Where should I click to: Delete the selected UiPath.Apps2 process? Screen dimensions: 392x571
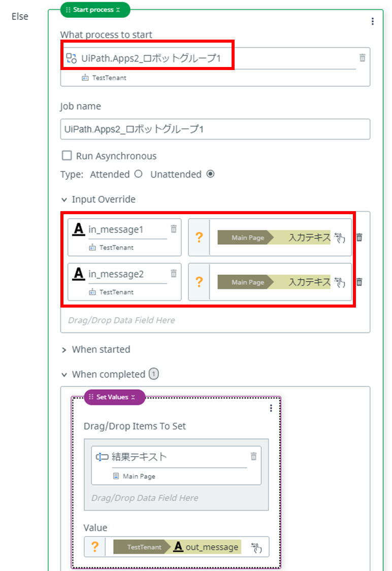pos(362,57)
